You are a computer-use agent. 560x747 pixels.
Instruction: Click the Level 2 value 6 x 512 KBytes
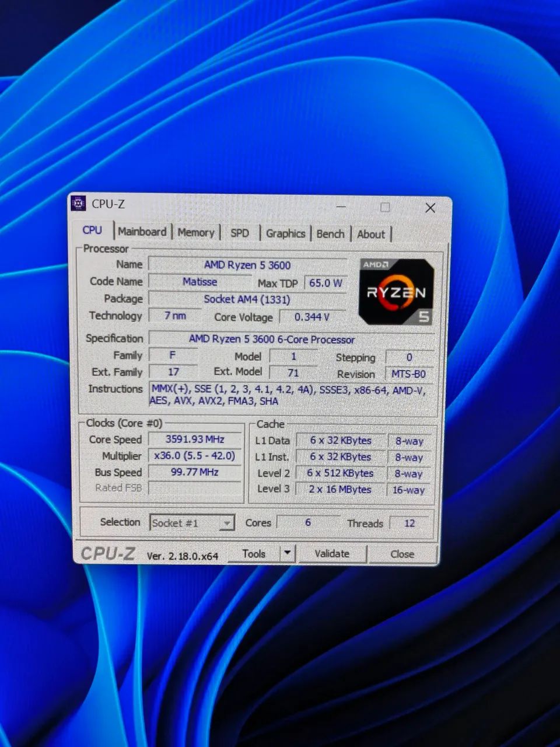(341, 473)
